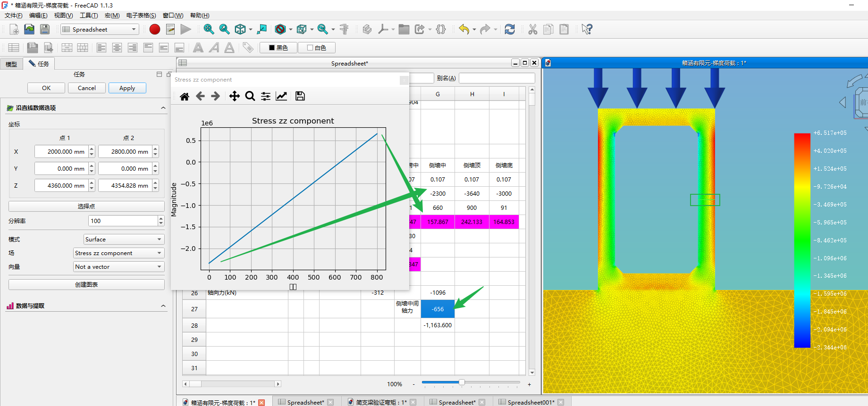The height and width of the screenshot is (406, 868).
Task: Click the isometric view cube icon
Action: tap(240, 29)
